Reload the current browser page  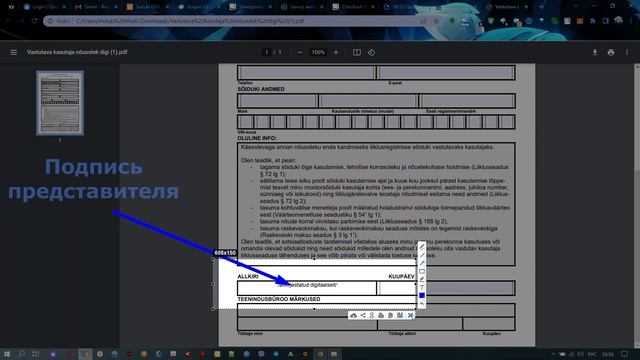(x=34, y=21)
